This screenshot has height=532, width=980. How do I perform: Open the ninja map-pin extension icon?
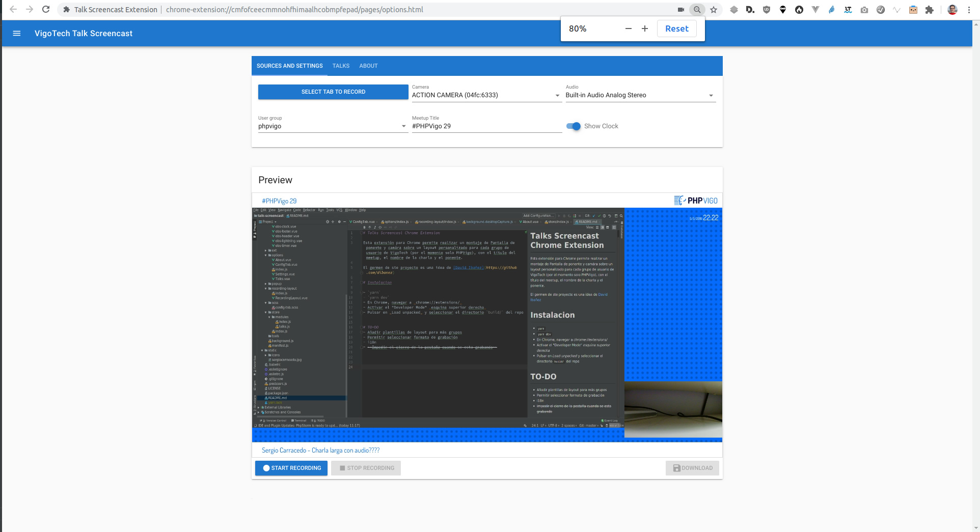[x=783, y=10]
